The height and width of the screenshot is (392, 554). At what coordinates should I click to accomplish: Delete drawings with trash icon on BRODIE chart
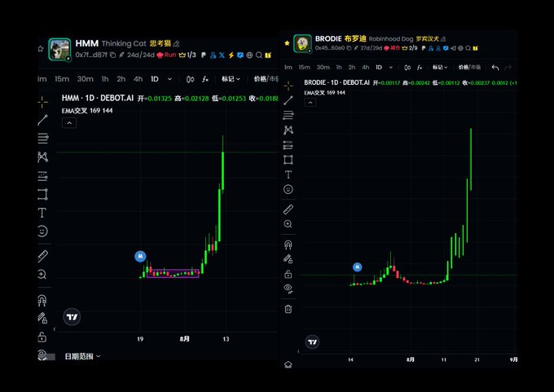[288, 309]
